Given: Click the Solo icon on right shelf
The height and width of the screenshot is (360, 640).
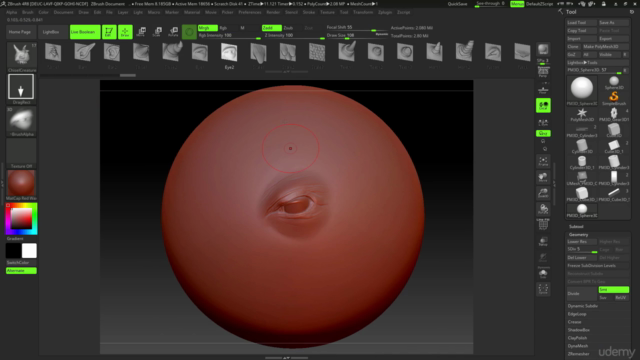Looking at the screenshot, I should [x=543, y=273].
